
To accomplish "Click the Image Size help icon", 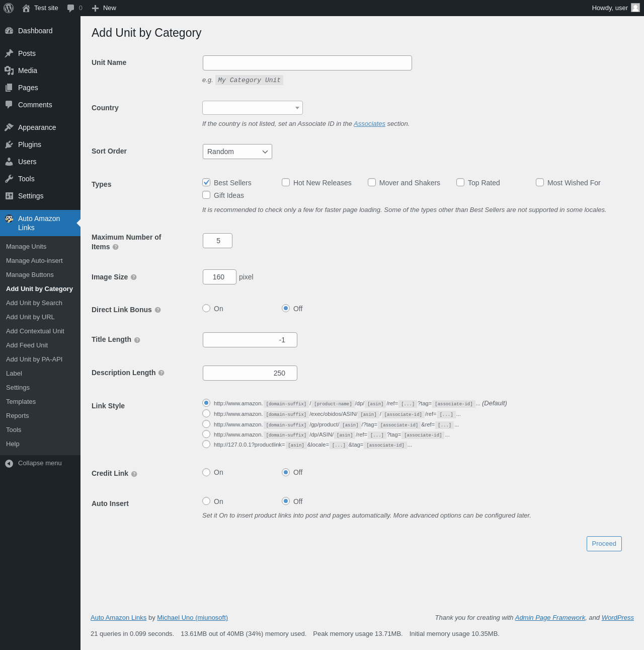I will 134,277.
